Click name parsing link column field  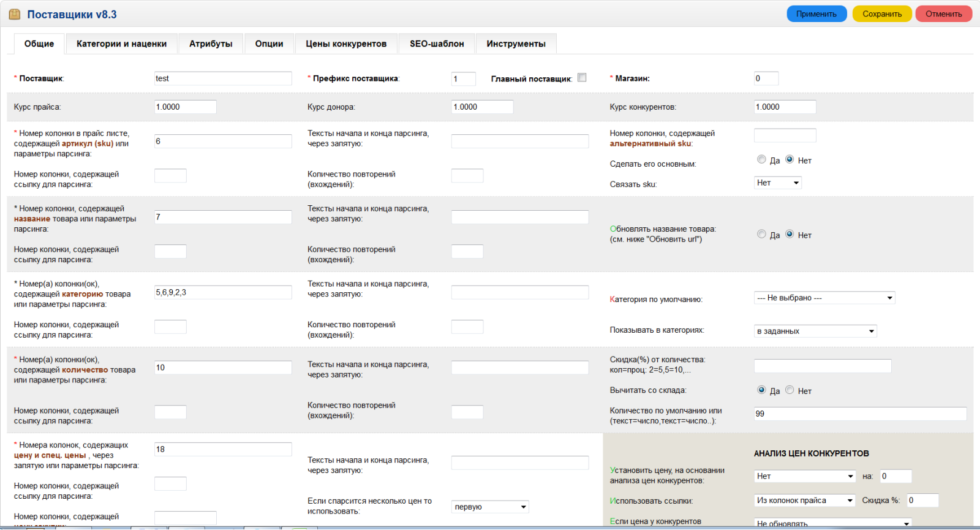click(170, 251)
